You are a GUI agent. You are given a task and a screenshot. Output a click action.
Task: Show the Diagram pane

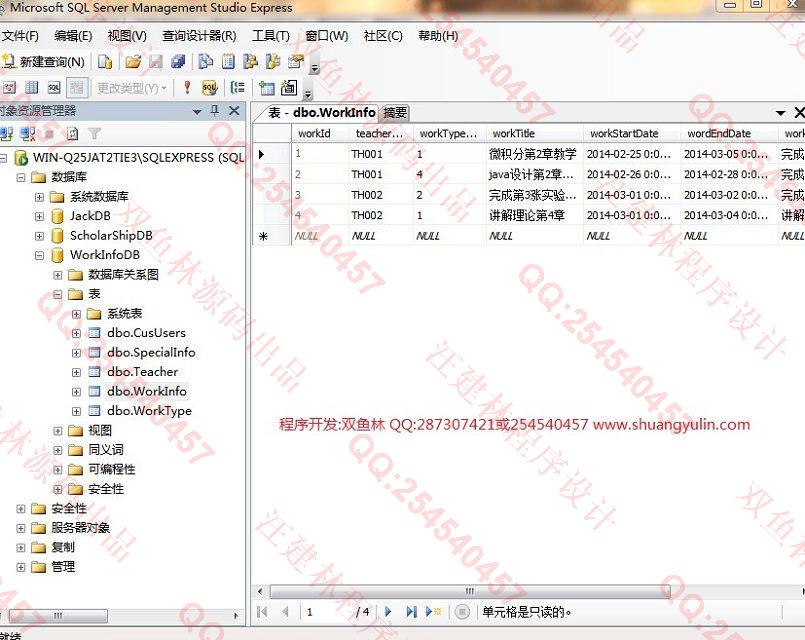point(9,88)
